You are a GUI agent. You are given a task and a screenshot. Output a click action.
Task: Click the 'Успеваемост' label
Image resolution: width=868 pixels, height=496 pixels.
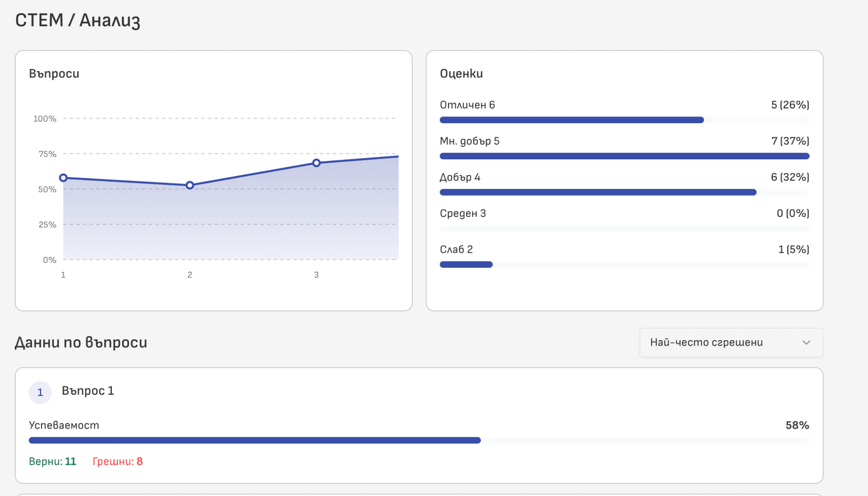[x=64, y=425]
